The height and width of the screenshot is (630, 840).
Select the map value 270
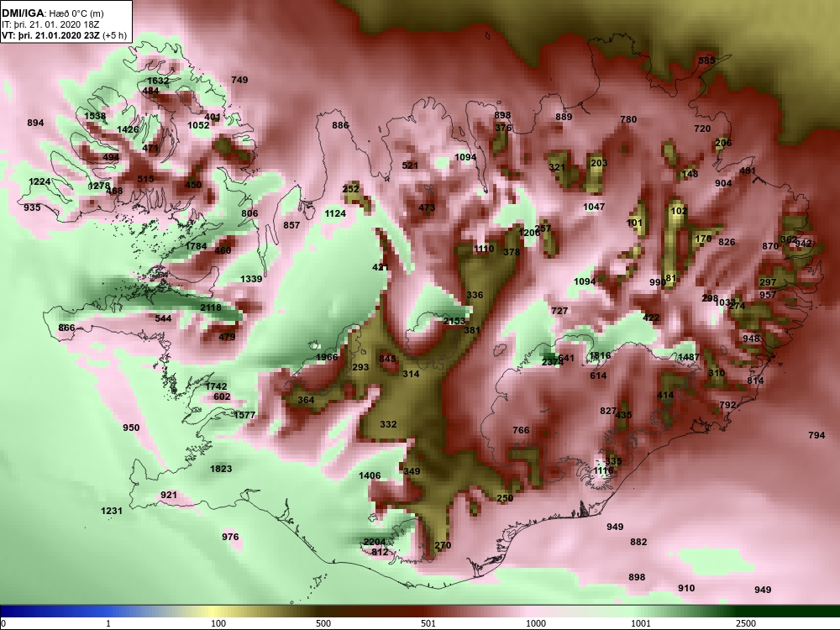(x=443, y=545)
